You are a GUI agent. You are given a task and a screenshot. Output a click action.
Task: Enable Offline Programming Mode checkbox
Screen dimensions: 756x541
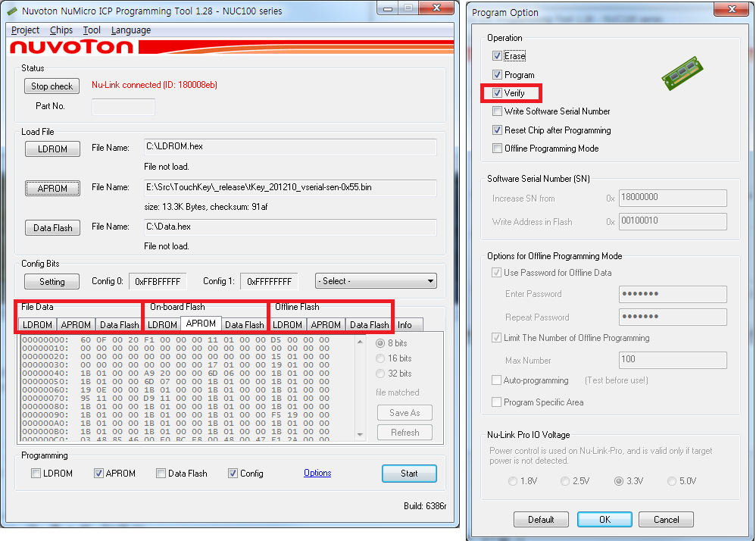(x=497, y=149)
